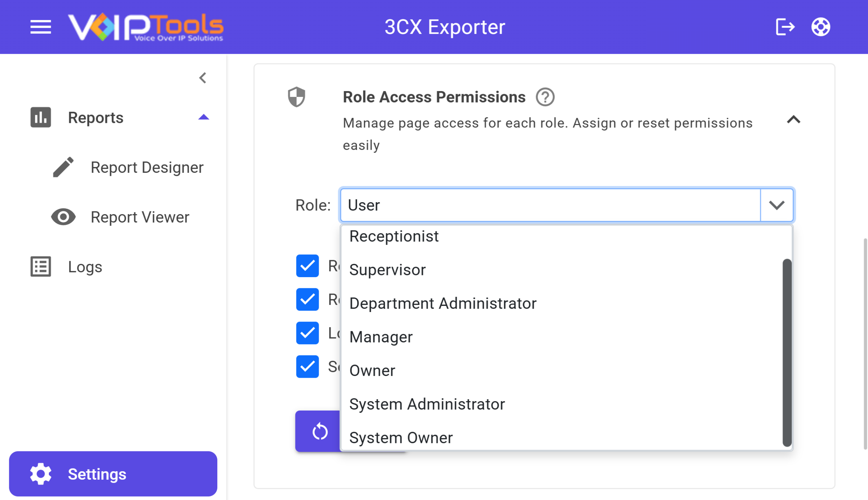Screen dimensions: 868x500
Task: Uncheck the first permission checkbox
Action: pyautogui.click(x=307, y=266)
